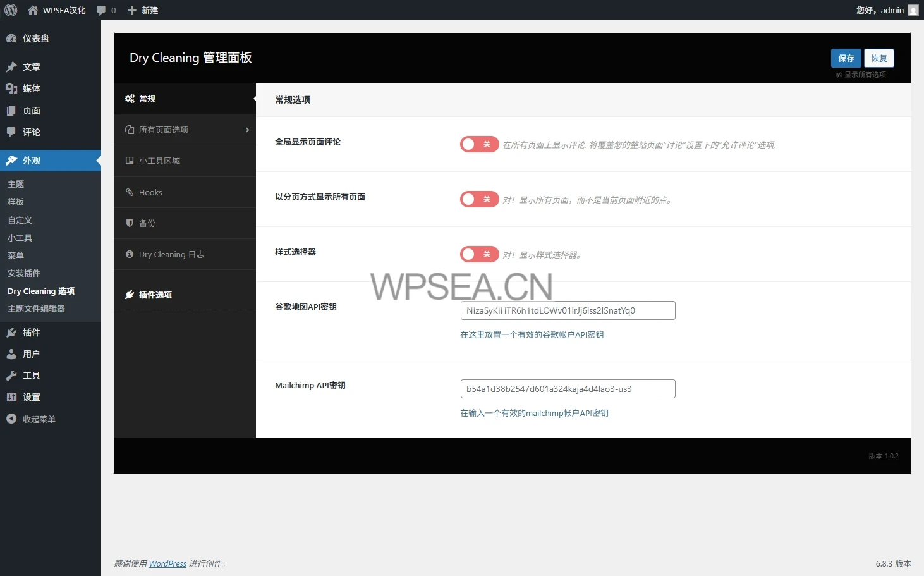This screenshot has width=924, height=576.
Task: Open the Hooks tab in panel
Action: 150,192
